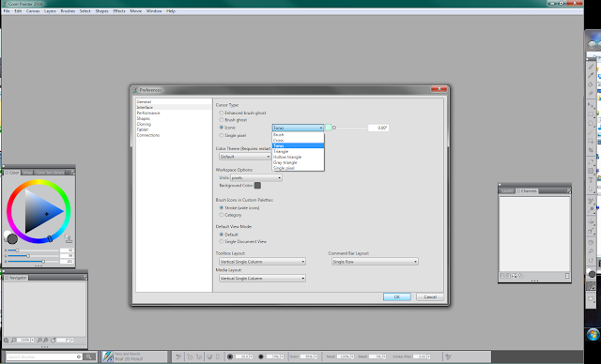Select the Dropper tool in the toolbox
The image size is (601, 364).
[591, 75]
